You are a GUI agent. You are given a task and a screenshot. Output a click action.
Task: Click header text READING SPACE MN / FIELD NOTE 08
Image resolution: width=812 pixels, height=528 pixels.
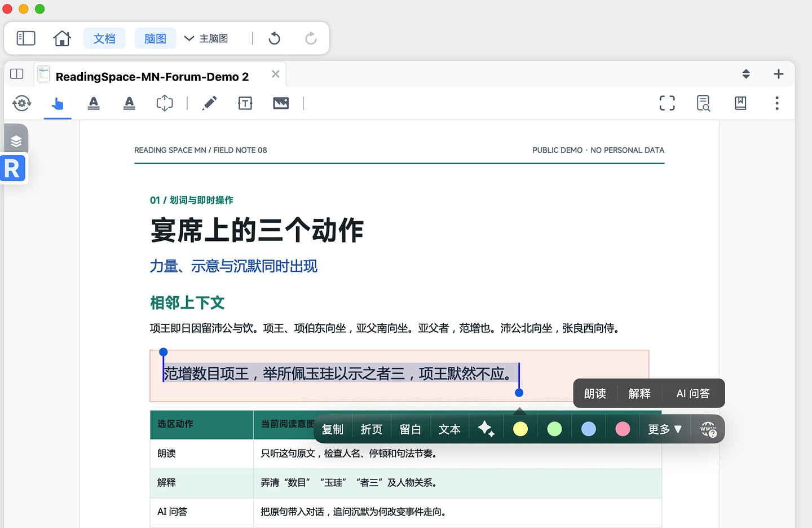point(201,150)
